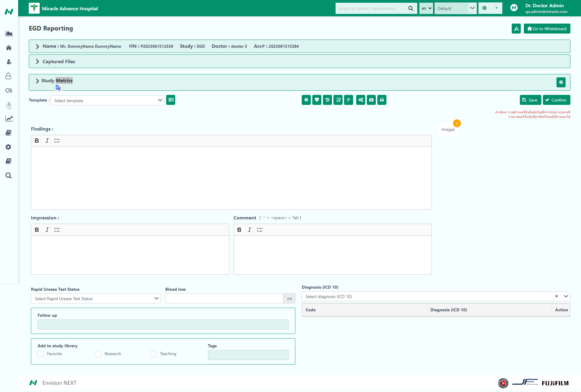Click the medical report note icon

[x=338, y=100]
